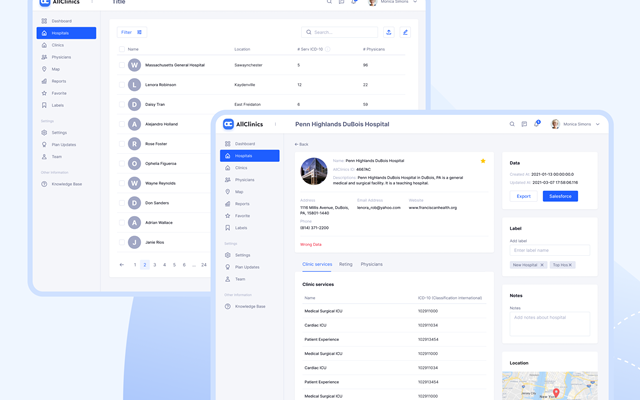Check the Don Sanders row checkbox
Viewport: 640px width, 400px height.
coord(122,203)
